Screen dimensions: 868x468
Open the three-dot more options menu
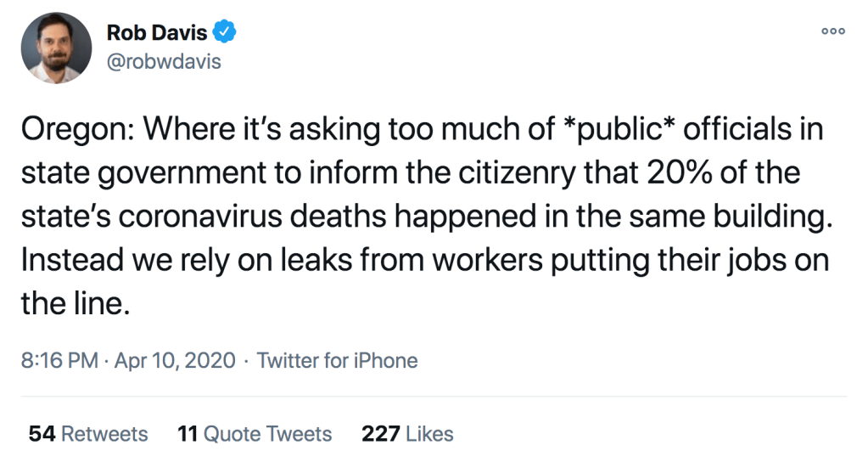(x=832, y=31)
